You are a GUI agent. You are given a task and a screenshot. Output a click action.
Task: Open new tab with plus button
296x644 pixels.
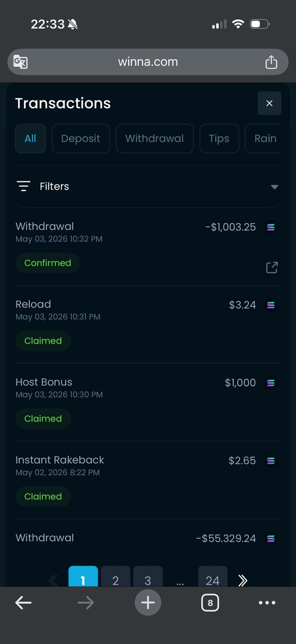pyautogui.click(x=148, y=603)
